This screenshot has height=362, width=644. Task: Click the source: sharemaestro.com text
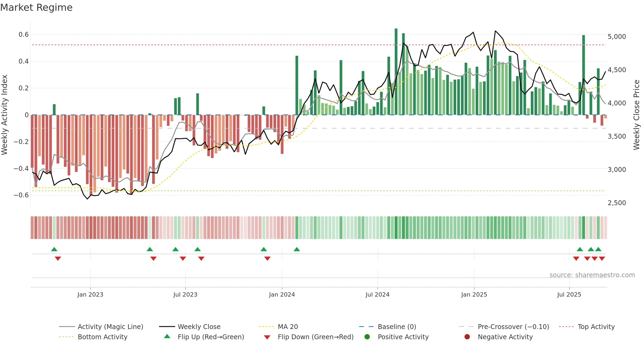point(592,275)
